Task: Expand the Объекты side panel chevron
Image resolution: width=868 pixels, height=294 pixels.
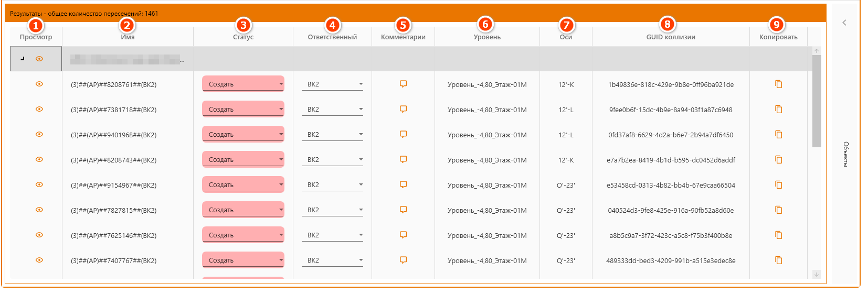Action: (844, 23)
